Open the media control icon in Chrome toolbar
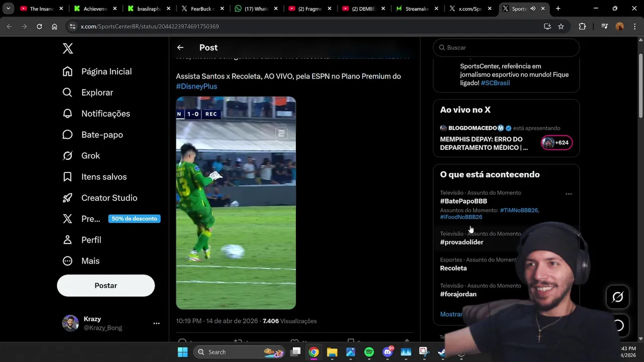This screenshot has width=644, height=362. click(605, 26)
